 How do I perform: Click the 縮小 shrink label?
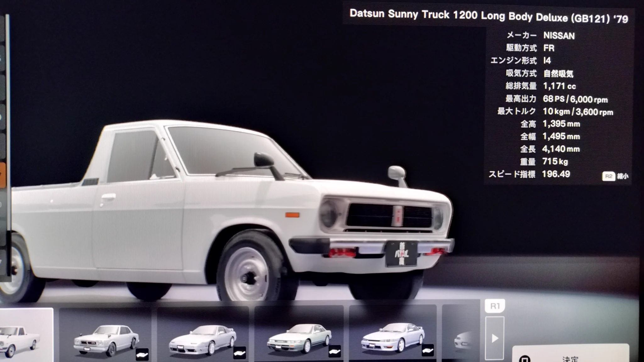tap(623, 176)
